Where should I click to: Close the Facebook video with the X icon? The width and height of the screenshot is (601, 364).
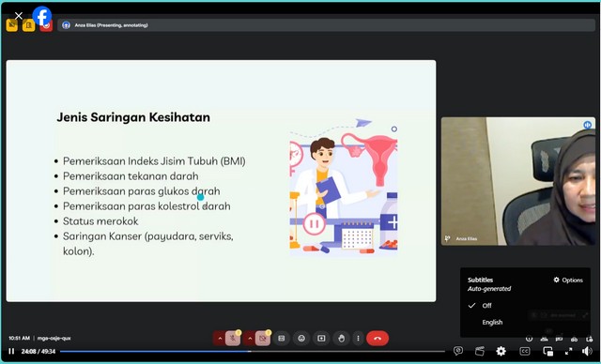click(x=18, y=16)
